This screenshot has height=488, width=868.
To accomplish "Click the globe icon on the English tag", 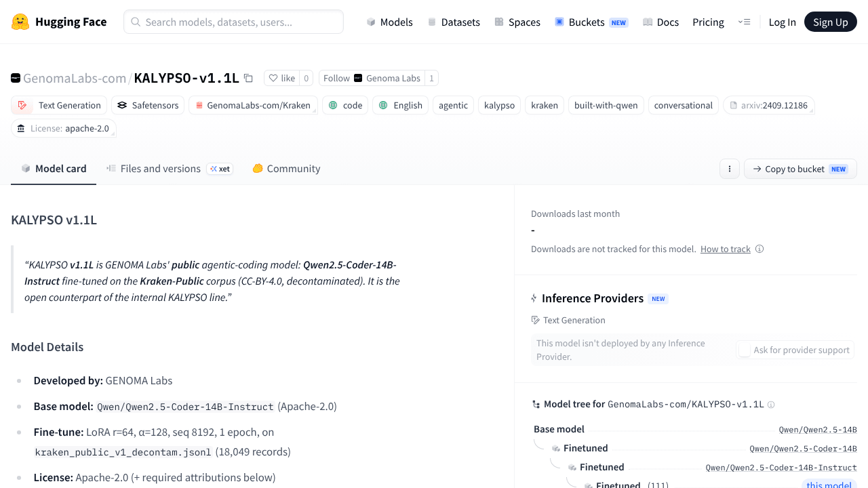I will tap(383, 105).
